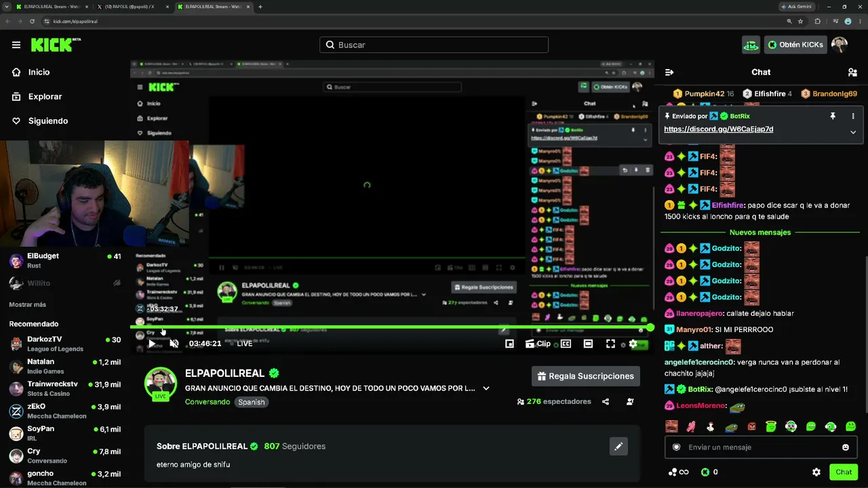The height and width of the screenshot is (488, 868).
Task: Create a clip of the stream
Action: pyautogui.click(x=538, y=344)
